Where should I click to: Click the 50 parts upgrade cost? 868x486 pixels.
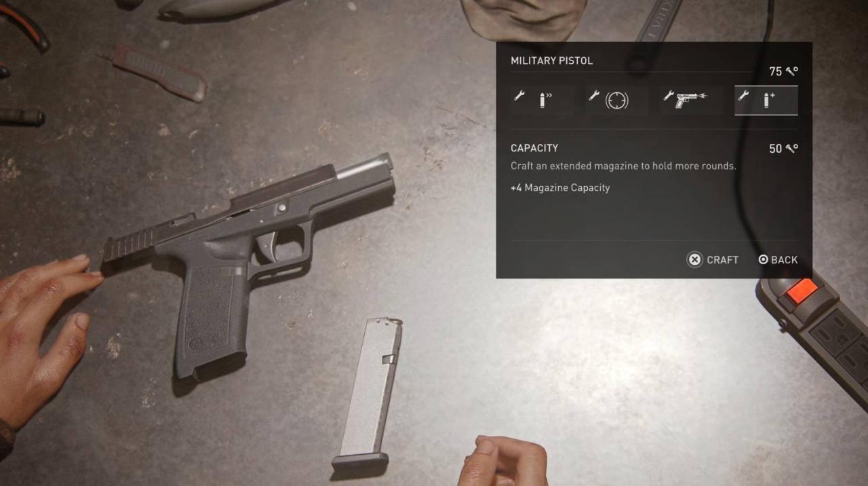[783, 149]
